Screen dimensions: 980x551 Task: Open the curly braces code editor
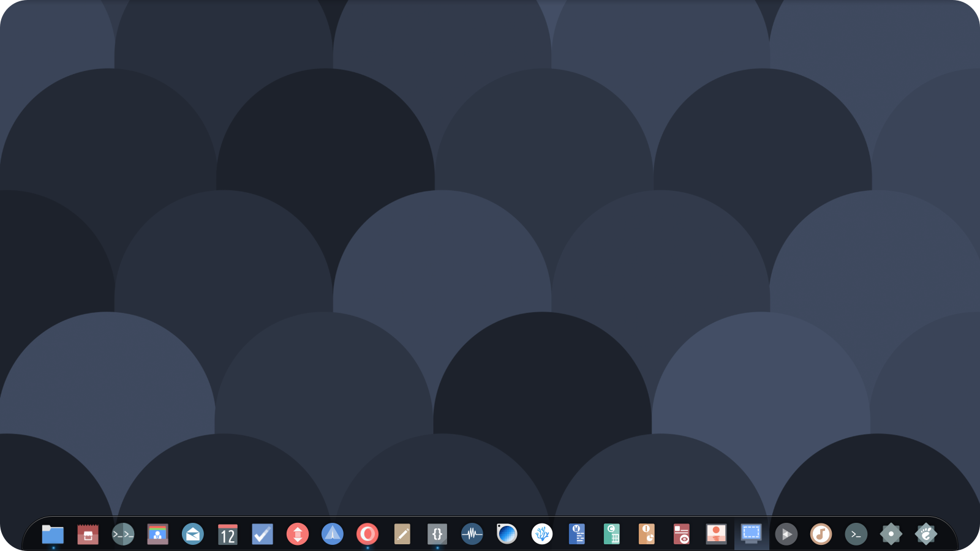pos(437,534)
